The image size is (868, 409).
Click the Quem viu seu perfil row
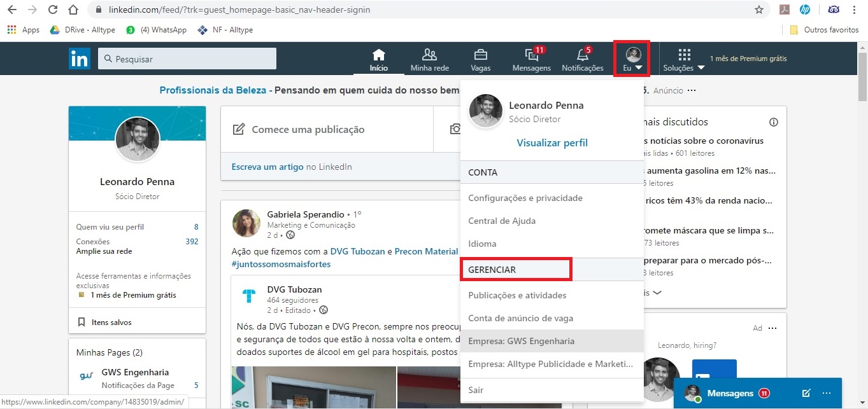[137, 227]
